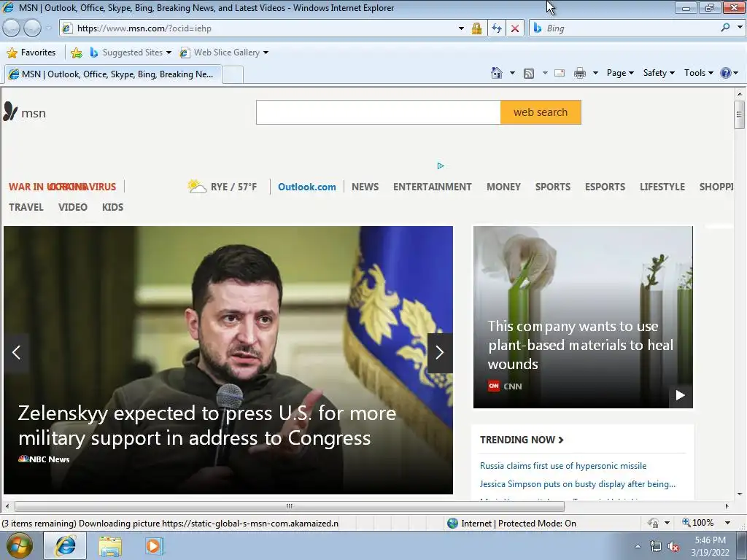This screenshot has width=747, height=560.
Task: Click the orange web search button
Action: [x=541, y=112]
